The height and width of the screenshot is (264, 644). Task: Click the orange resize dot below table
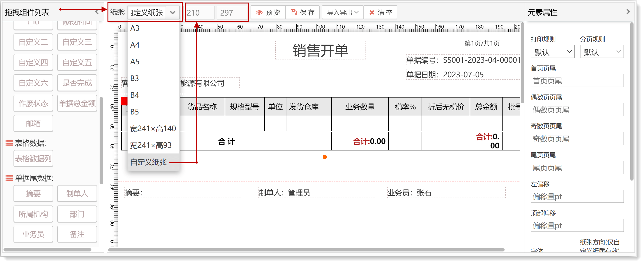tap(325, 157)
